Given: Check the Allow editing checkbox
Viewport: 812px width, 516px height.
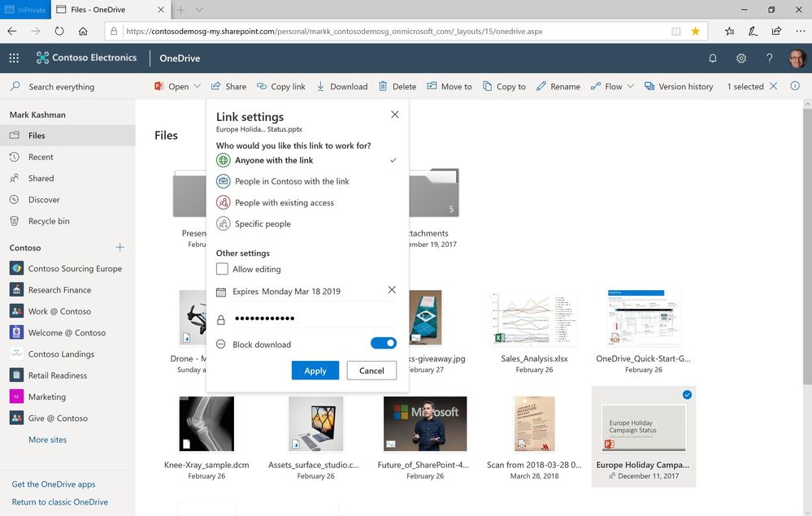Looking at the screenshot, I should click(222, 269).
